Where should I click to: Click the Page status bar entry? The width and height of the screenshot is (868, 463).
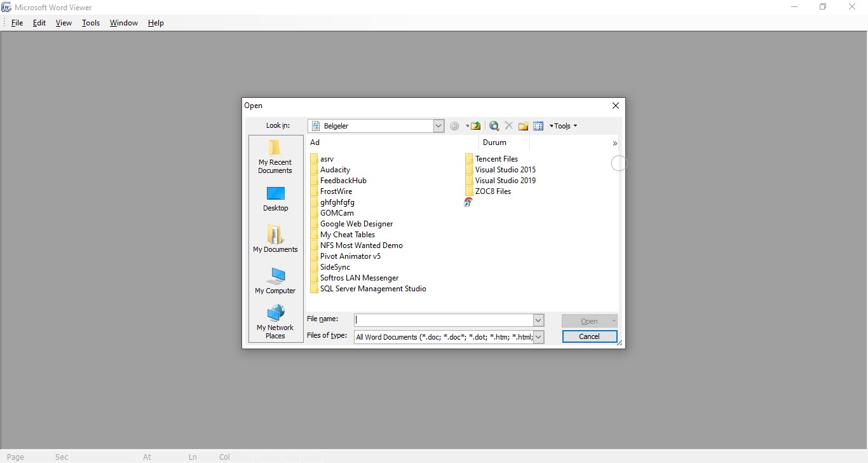pyautogui.click(x=15, y=457)
